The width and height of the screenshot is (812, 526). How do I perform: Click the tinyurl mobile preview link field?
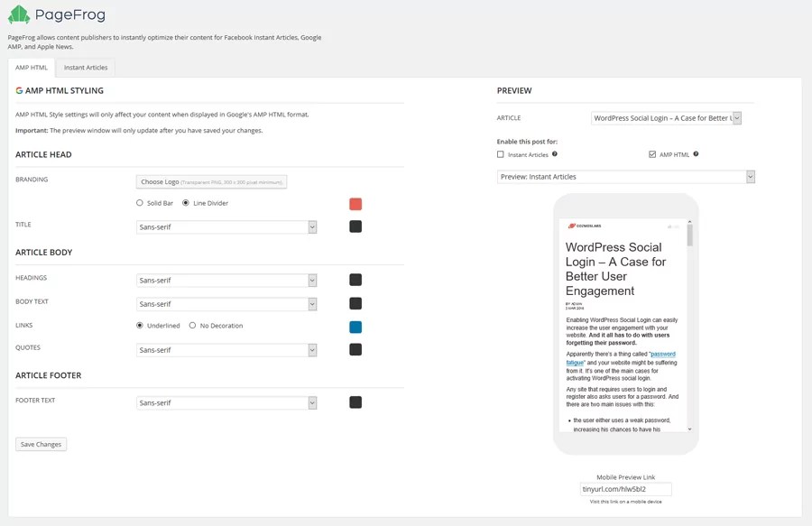tap(625, 489)
